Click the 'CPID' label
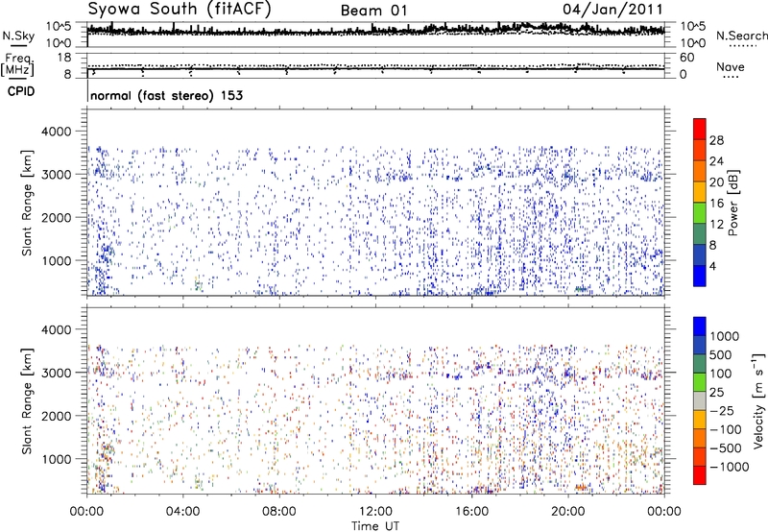768x532 pixels. tap(21, 91)
